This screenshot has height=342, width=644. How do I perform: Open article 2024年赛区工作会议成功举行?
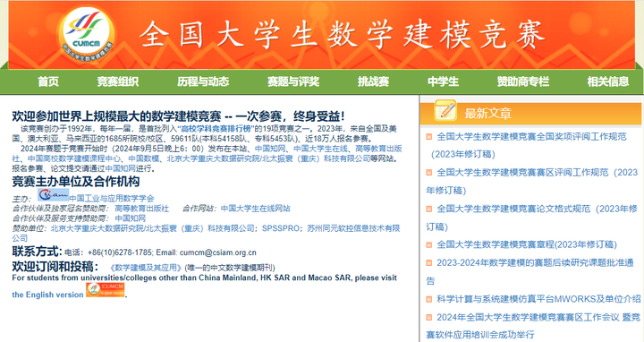(533, 326)
